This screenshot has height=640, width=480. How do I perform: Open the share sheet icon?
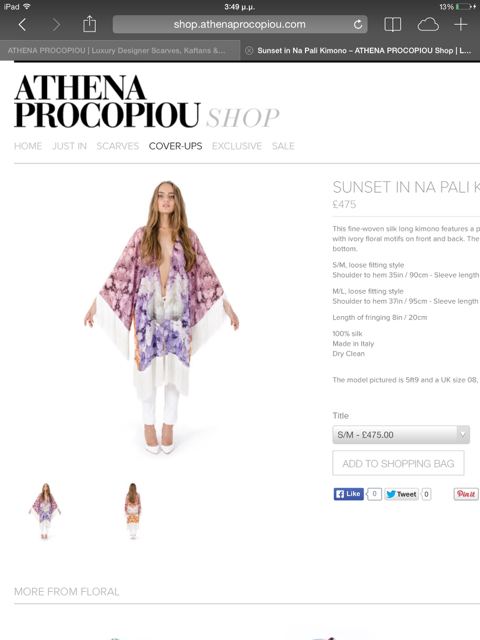tap(89, 24)
